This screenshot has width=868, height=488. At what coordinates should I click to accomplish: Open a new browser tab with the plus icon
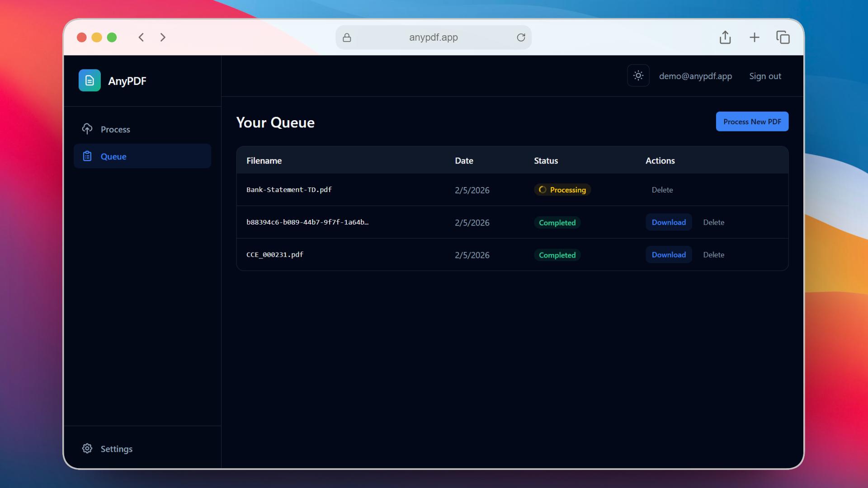pyautogui.click(x=755, y=37)
